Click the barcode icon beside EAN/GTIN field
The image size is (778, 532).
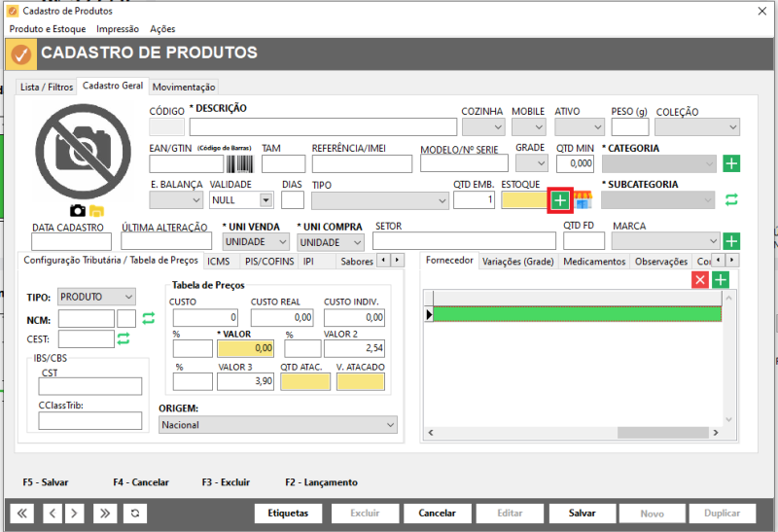click(239, 163)
